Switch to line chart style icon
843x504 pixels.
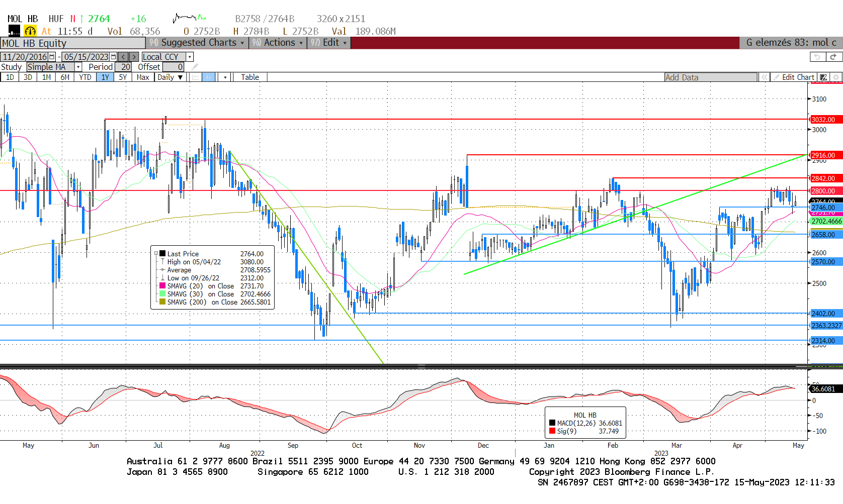coord(196,77)
